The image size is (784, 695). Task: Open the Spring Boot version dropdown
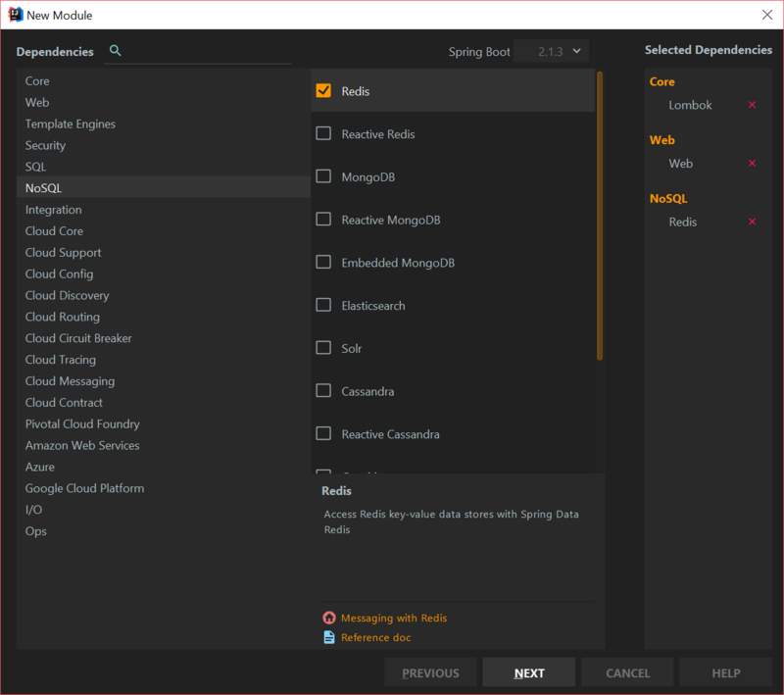pyautogui.click(x=550, y=52)
